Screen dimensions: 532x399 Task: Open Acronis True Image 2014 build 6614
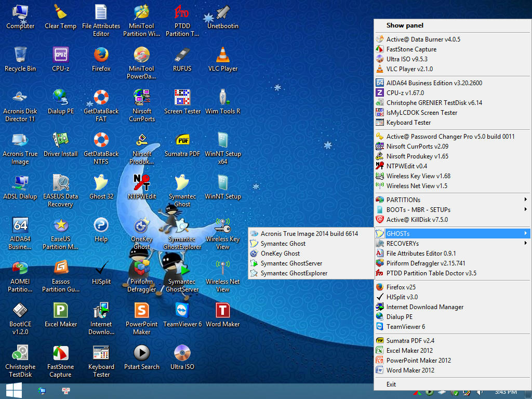tap(311, 234)
